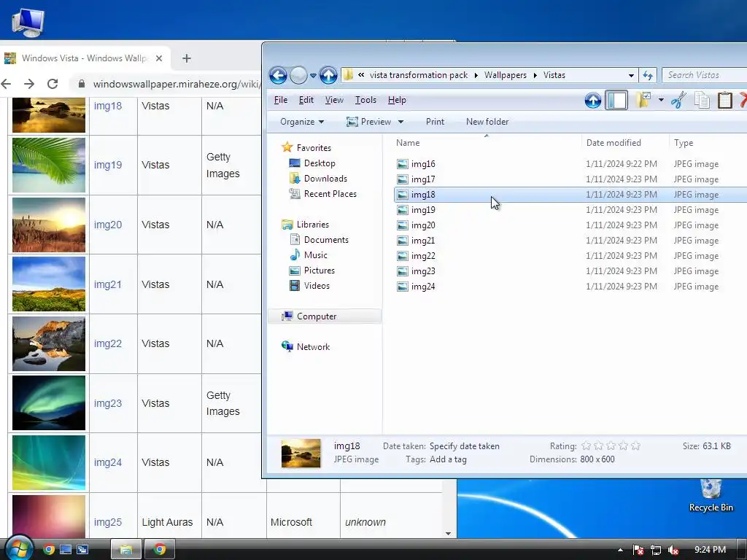Screen dimensions: 747x560
Task: Click the Print command
Action: tap(435, 122)
